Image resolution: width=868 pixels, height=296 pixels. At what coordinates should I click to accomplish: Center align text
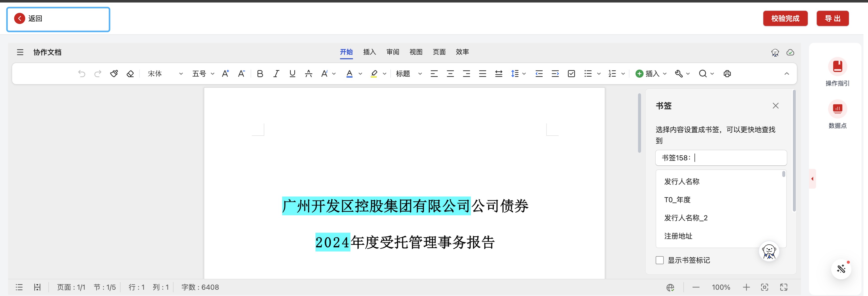[450, 73]
